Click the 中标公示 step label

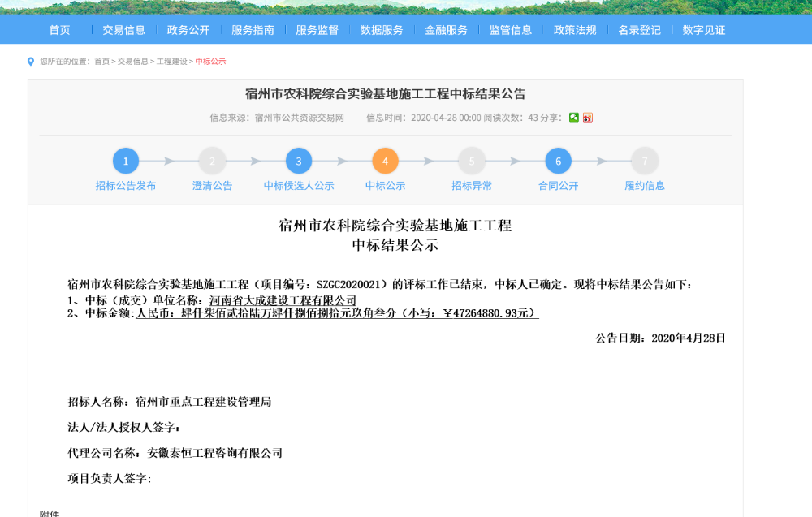coord(385,186)
